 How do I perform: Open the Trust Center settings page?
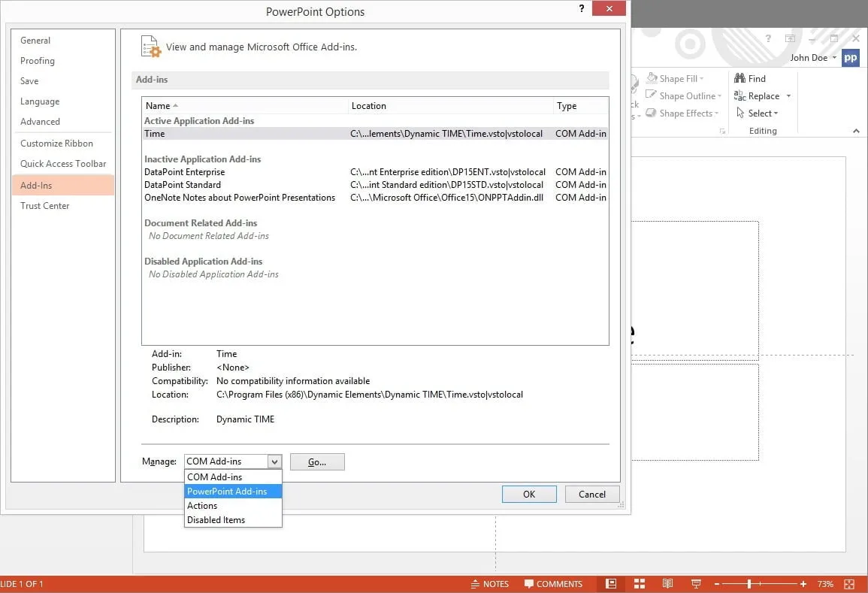(x=44, y=205)
